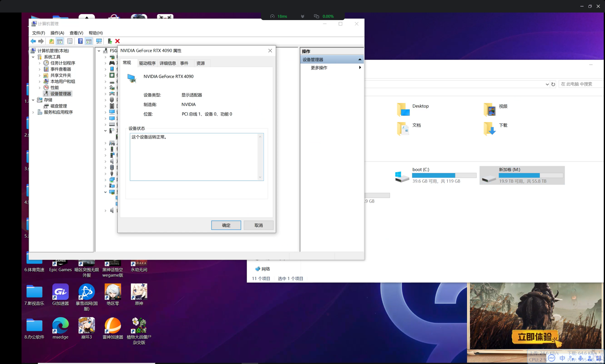Expand the 共享文件夹 tree node
The image size is (605, 364).
click(x=39, y=75)
